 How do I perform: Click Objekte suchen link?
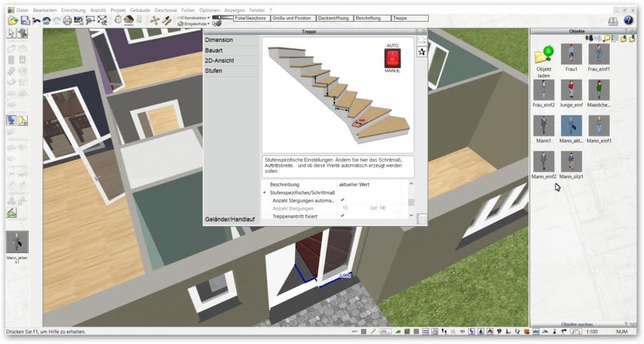coord(577,324)
